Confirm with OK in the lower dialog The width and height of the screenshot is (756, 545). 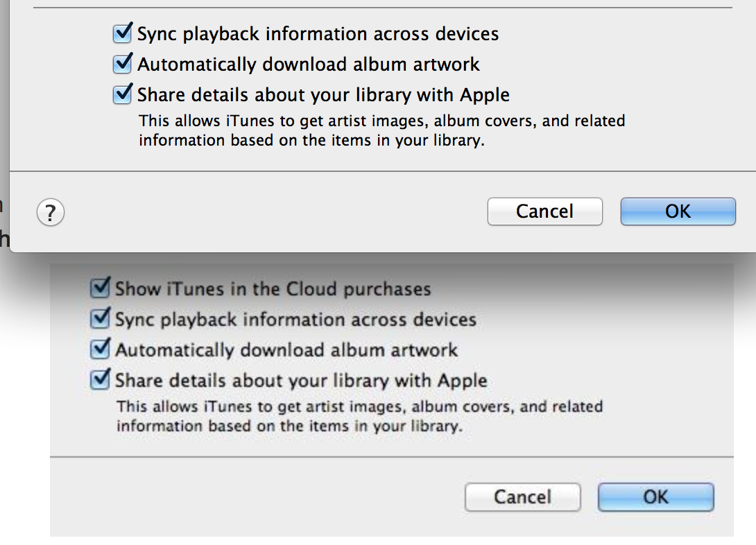[655, 497]
